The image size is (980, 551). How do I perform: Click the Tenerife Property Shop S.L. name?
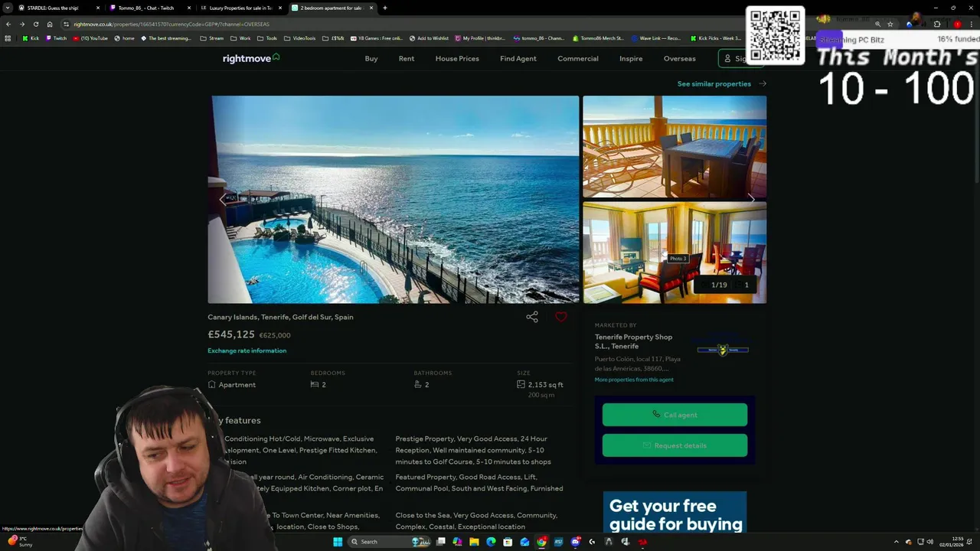click(x=633, y=341)
